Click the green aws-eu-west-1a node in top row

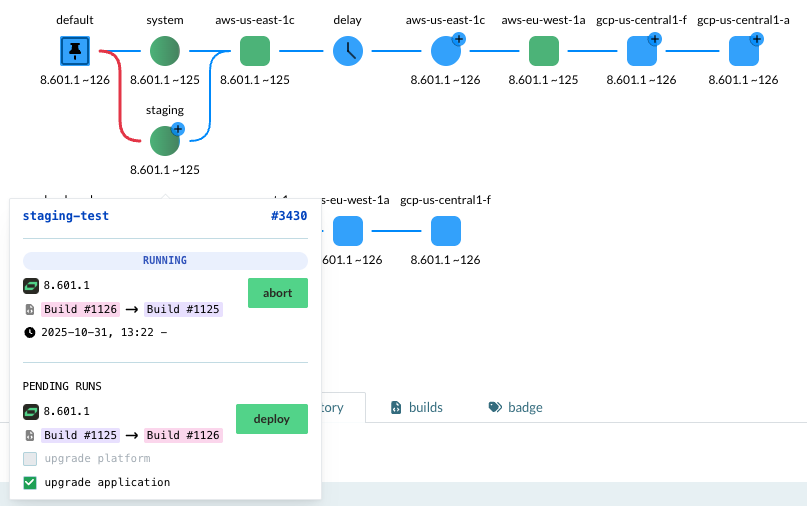pyautogui.click(x=543, y=51)
